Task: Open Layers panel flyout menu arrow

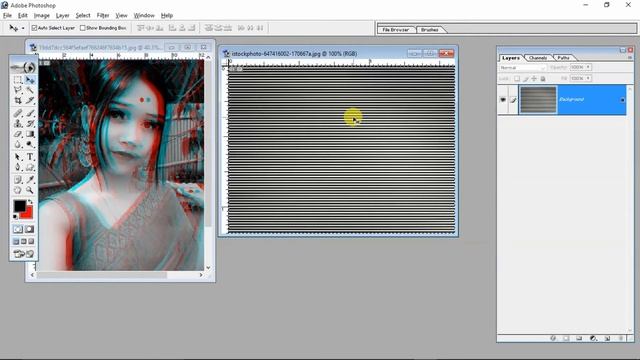Action: click(x=630, y=58)
